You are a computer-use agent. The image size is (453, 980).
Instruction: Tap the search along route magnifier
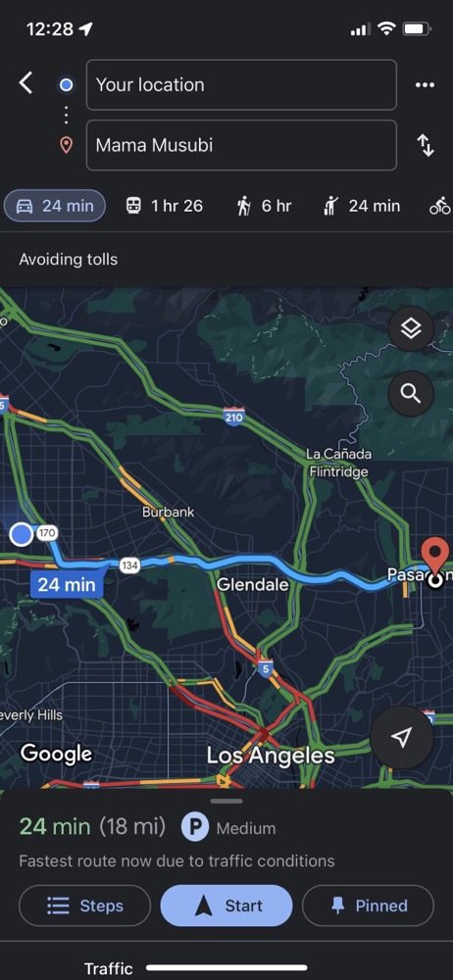[411, 394]
